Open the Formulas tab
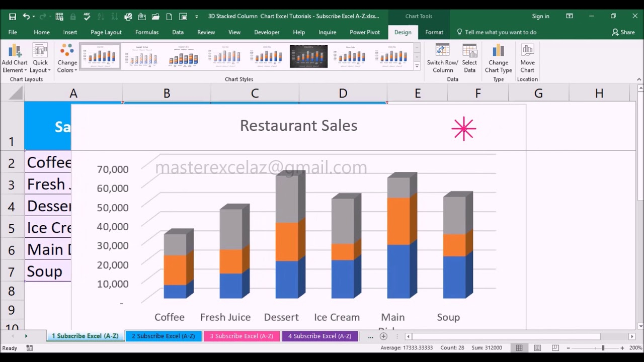 (x=147, y=32)
